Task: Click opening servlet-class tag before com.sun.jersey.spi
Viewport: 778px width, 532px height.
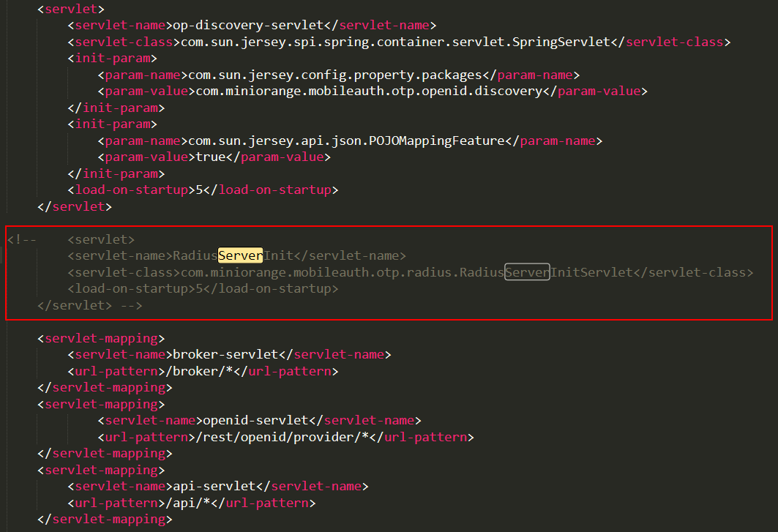Action: [x=124, y=42]
